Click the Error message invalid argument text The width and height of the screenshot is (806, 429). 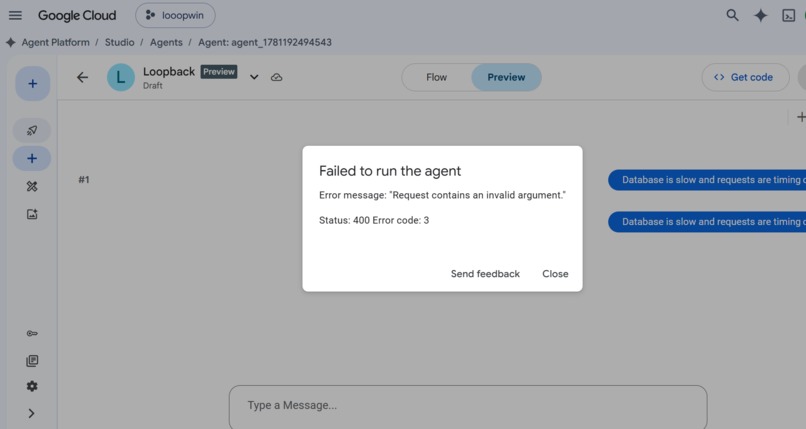click(442, 195)
